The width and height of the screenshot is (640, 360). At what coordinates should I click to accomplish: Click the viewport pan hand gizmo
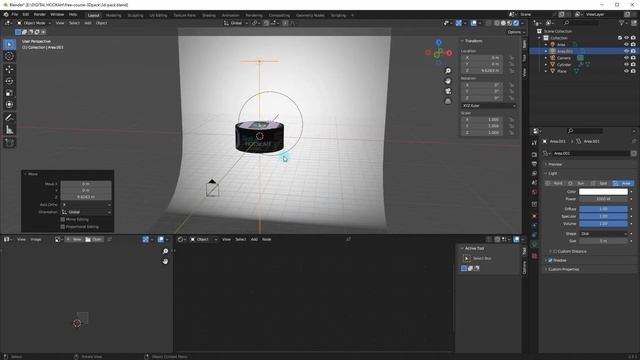coord(448,81)
